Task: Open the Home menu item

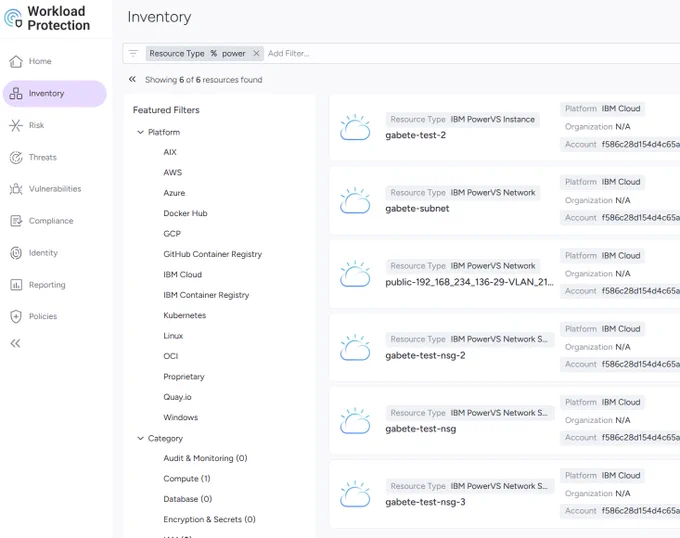Action: point(40,62)
